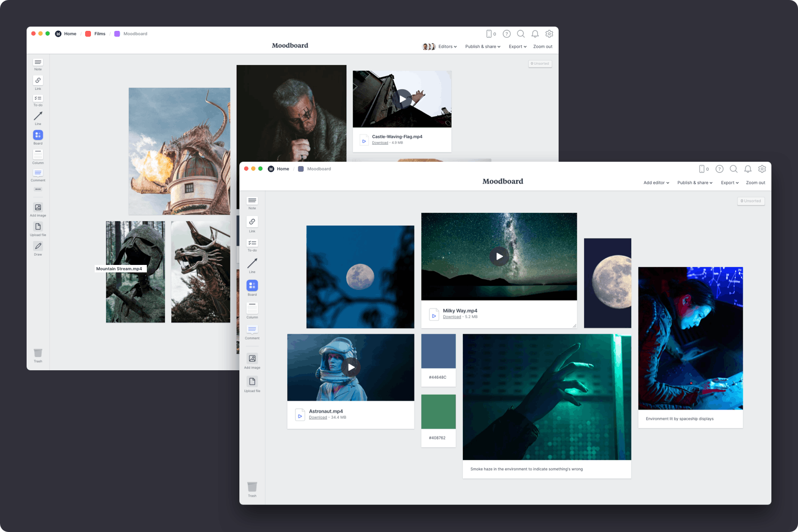Expand the Add editor dropdown
Screen dimensions: 798x532
click(656, 182)
